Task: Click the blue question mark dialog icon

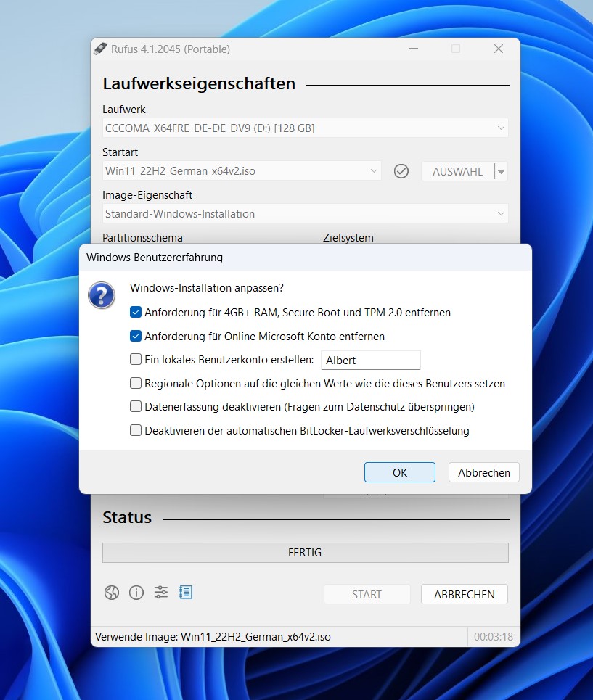Action: (x=102, y=295)
